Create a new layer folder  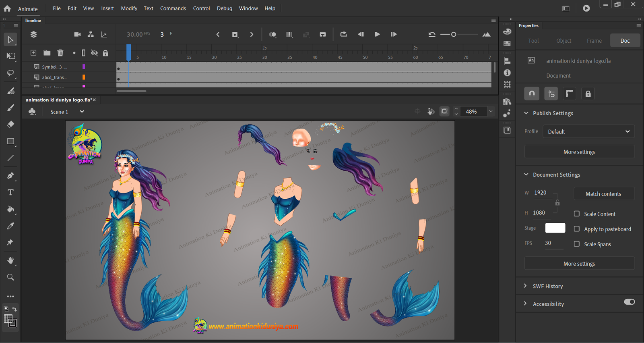[47, 53]
